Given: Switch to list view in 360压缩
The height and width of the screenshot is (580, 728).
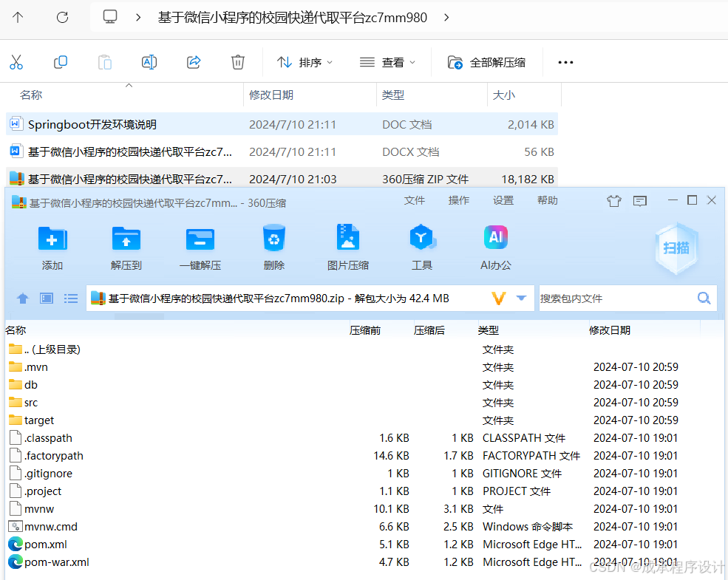Looking at the screenshot, I should (x=70, y=298).
